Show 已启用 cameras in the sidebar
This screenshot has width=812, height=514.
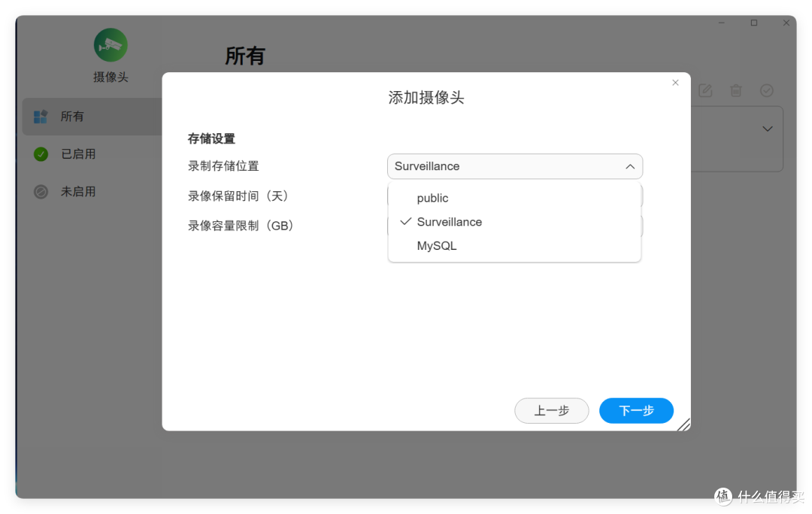coord(92,154)
